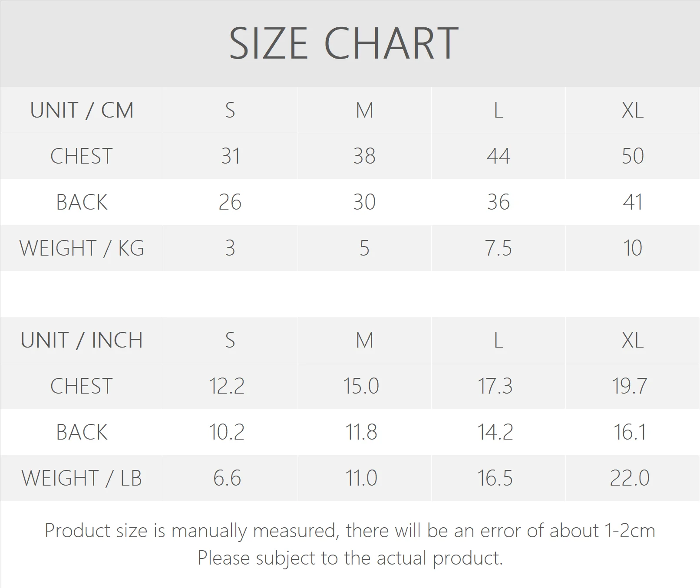Click the SIZE CHART title
The width and height of the screenshot is (700, 588).
(x=343, y=43)
